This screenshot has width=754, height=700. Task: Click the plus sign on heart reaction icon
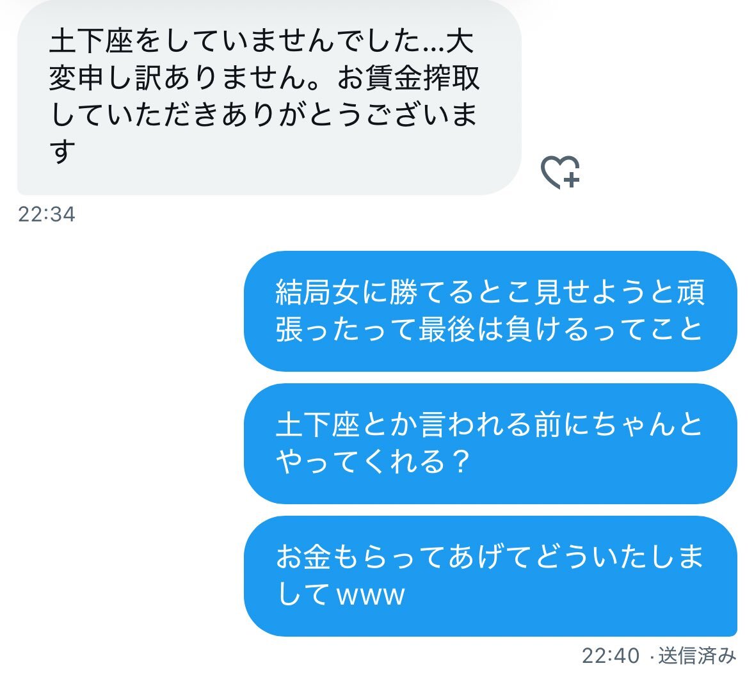(x=571, y=180)
